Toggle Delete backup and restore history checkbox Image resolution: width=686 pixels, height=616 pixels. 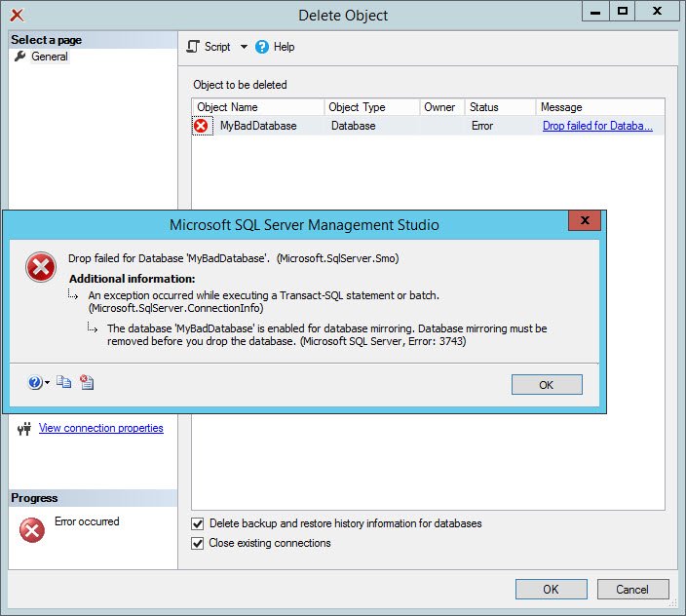click(197, 523)
